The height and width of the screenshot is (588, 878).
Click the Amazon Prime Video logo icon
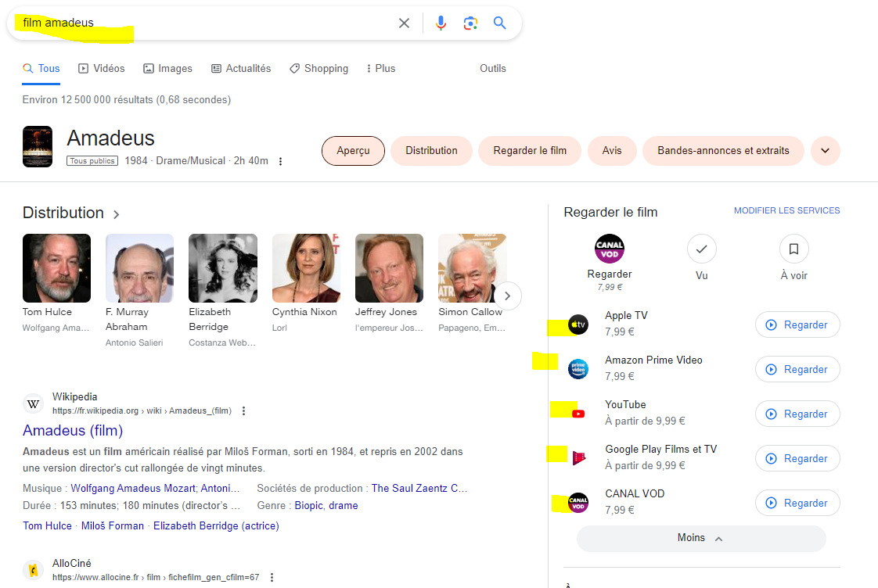tap(578, 369)
